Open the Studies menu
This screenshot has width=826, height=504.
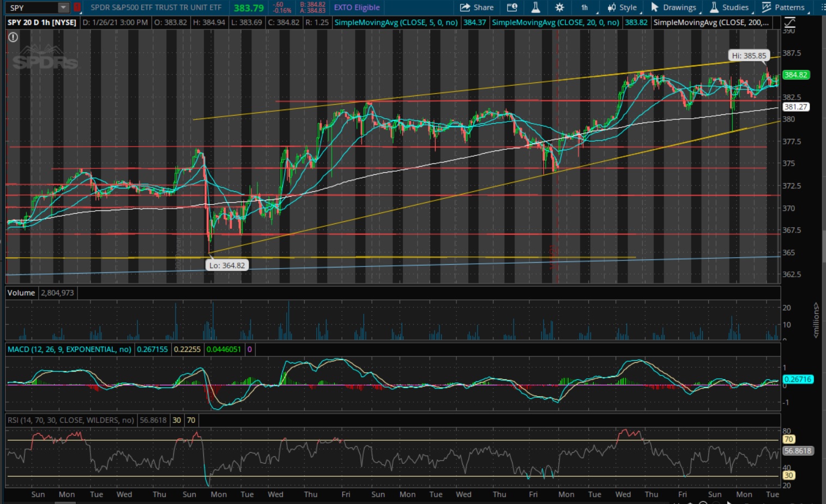point(729,8)
